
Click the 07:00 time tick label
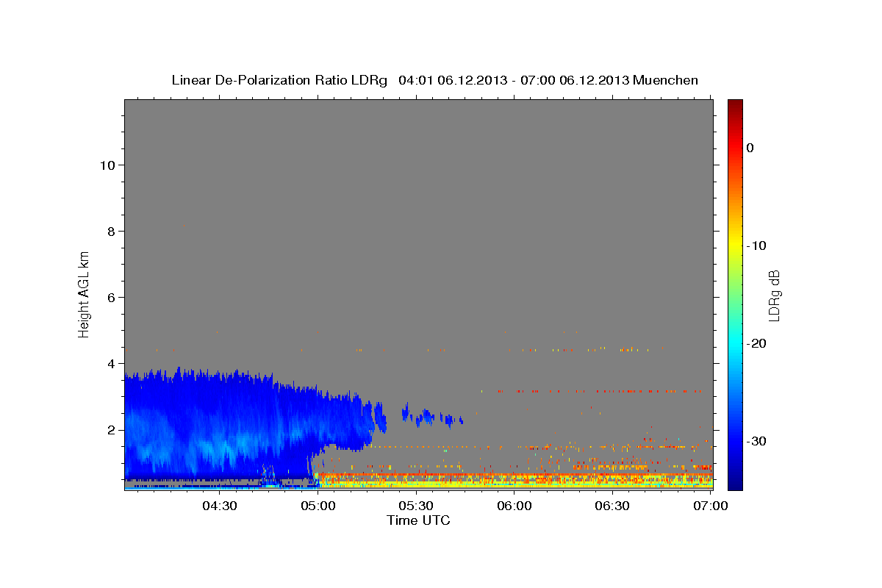pyautogui.click(x=711, y=506)
